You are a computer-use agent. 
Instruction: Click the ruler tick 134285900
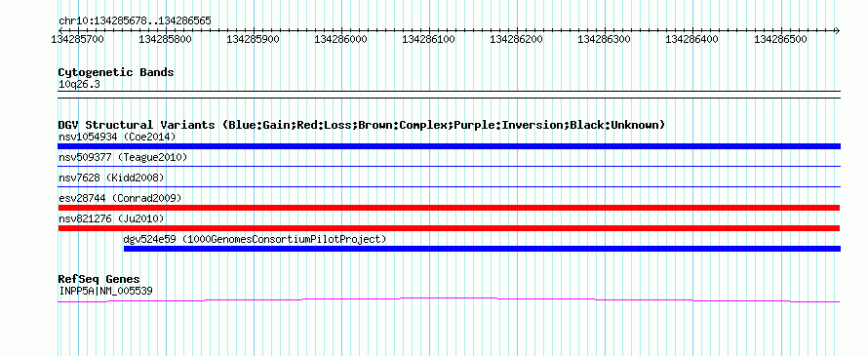point(253,39)
